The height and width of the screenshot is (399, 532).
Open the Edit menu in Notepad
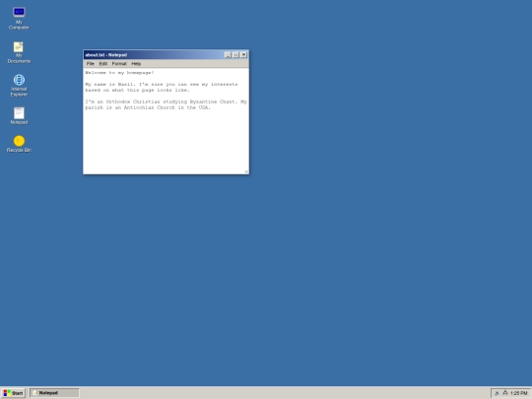click(x=103, y=64)
